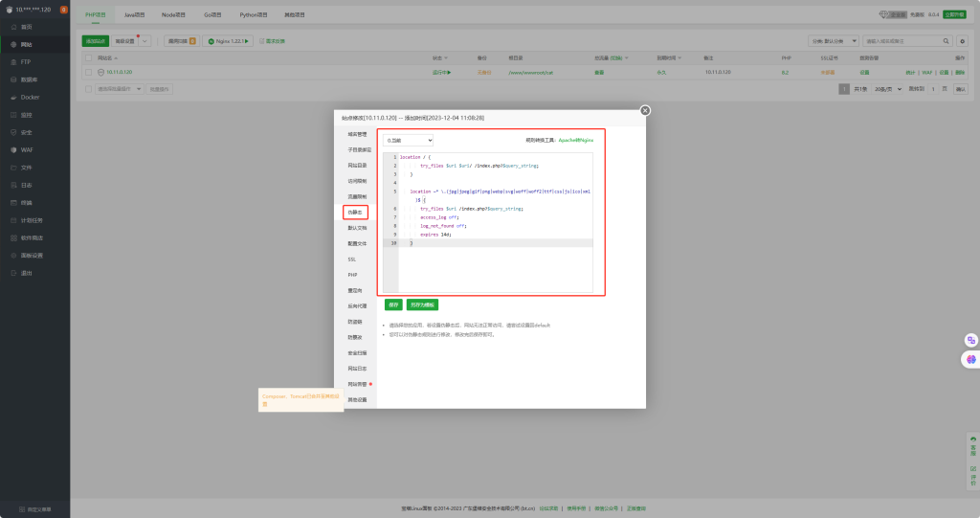This screenshot has width=980, height=518.
Task: Select 反向代理 in the dialog side menu
Action: [x=357, y=306]
